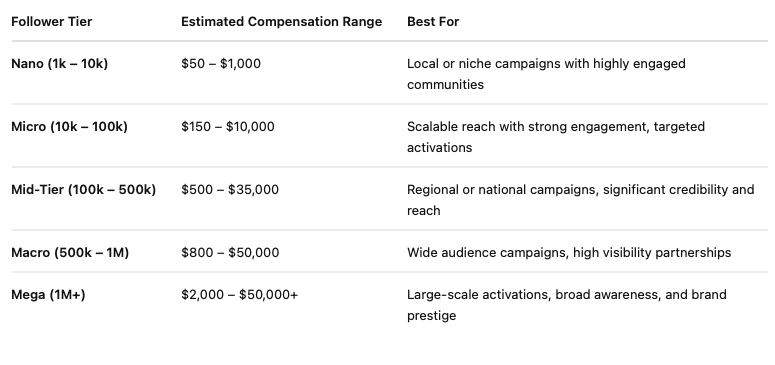Click the word prestige in Mega row
This screenshot has width=775, height=365.
tap(431, 316)
